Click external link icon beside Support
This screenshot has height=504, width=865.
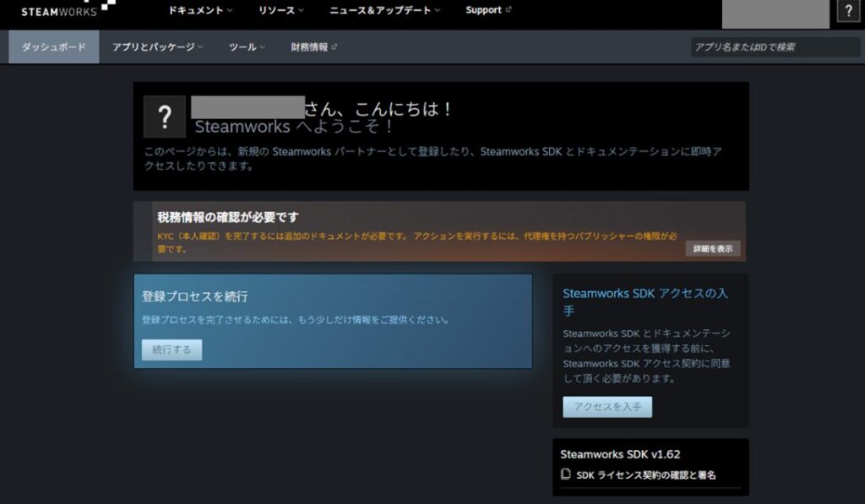tap(508, 9)
